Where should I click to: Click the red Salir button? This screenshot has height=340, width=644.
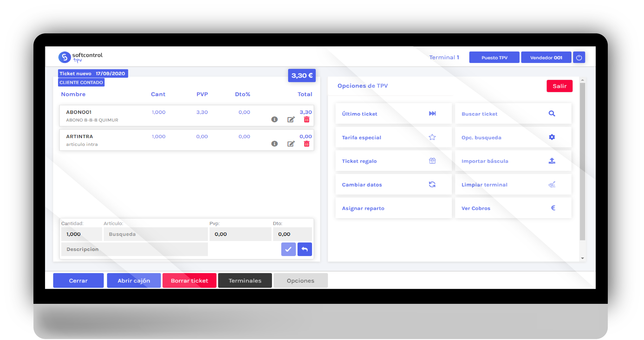[x=559, y=86]
